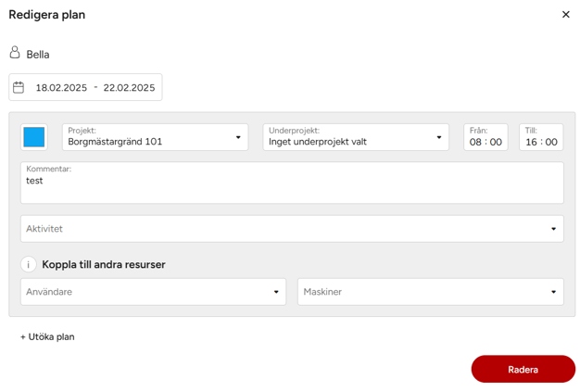Click the user icon beside Bella
Viewport: 580px width, 392px height.
point(15,53)
